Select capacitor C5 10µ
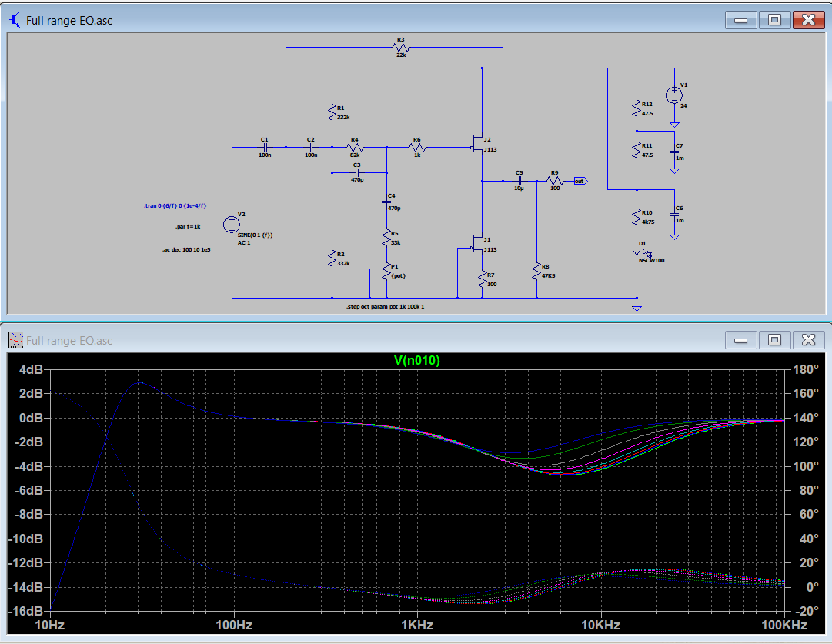 tap(519, 181)
